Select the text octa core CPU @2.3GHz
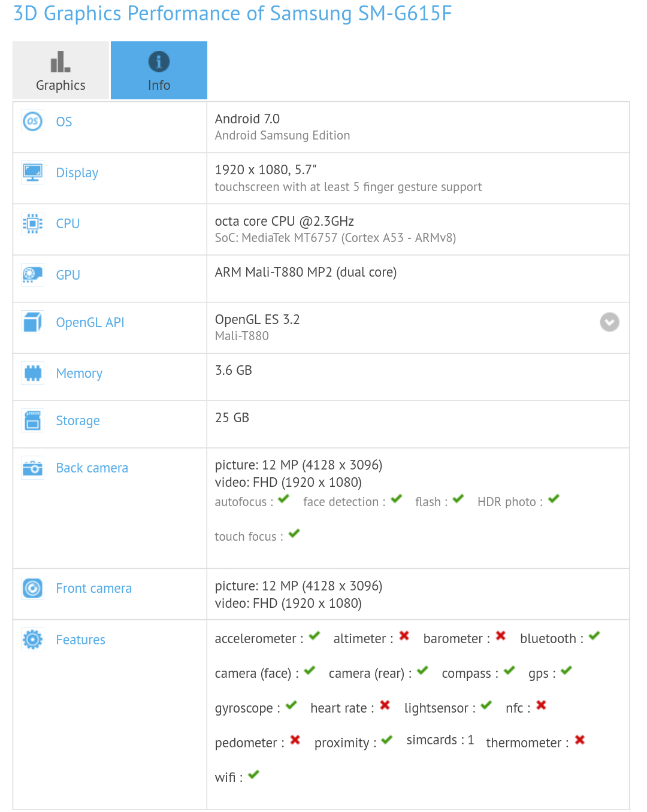647x812 pixels. 285,221
